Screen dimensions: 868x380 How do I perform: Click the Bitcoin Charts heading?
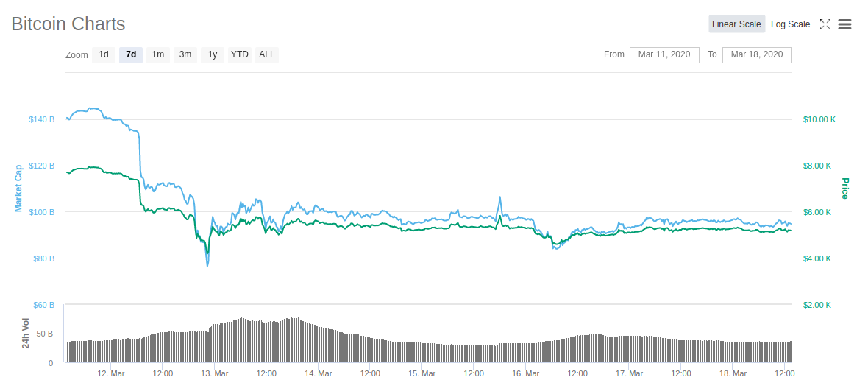click(x=68, y=24)
